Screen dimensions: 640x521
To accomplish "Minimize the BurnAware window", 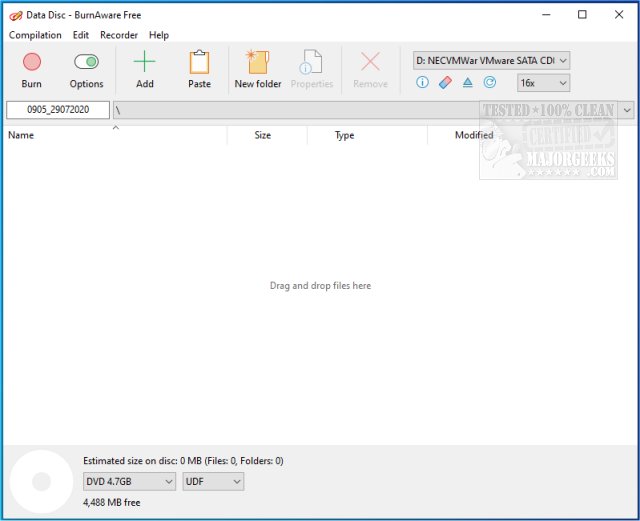I will click(x=546, y=15).
